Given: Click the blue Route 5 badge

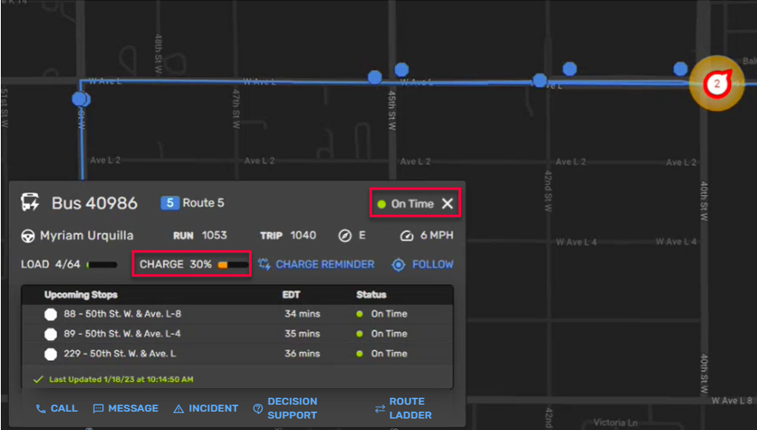Looking at the screenshot, I should click(192, 203).
